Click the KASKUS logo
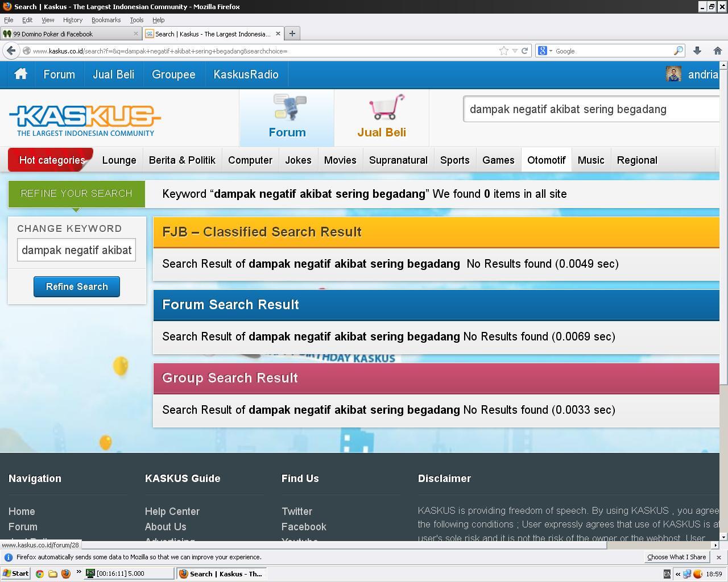 coord(85,120)
